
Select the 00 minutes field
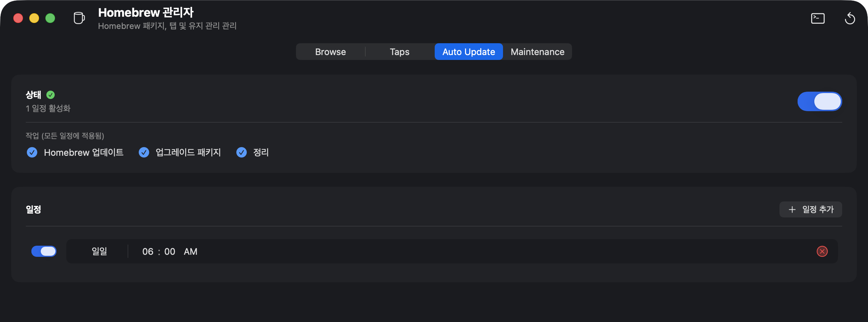(x=170, y=252)
